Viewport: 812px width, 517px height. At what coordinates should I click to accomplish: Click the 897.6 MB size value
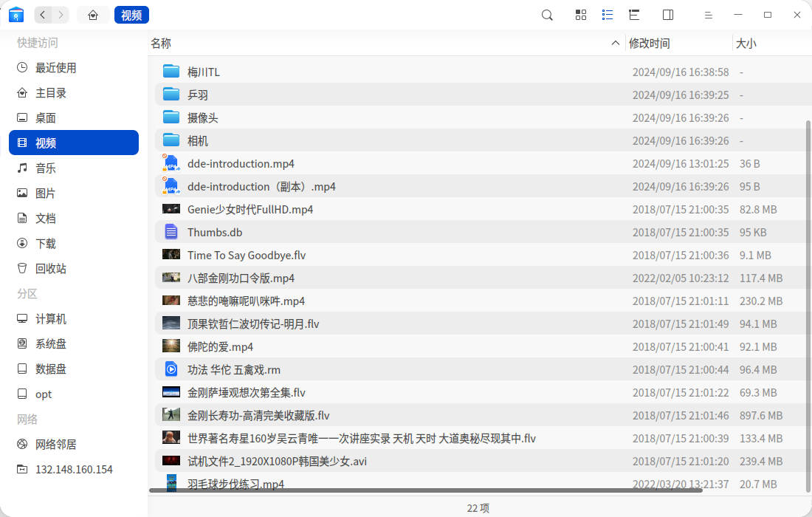pos(761,416)
